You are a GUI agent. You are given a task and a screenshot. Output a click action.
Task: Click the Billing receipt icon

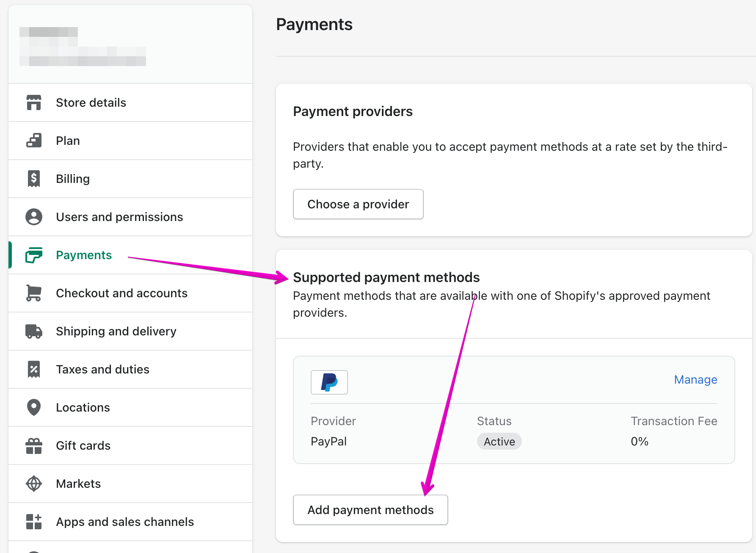[x=34, y=179]
